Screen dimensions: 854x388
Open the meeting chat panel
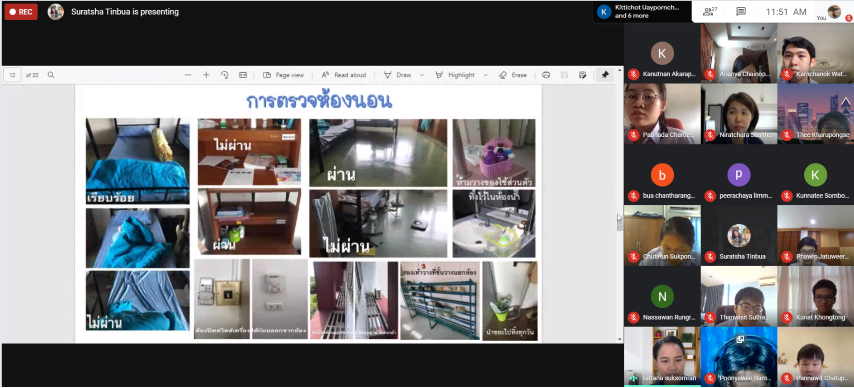(x=741, y=11)
